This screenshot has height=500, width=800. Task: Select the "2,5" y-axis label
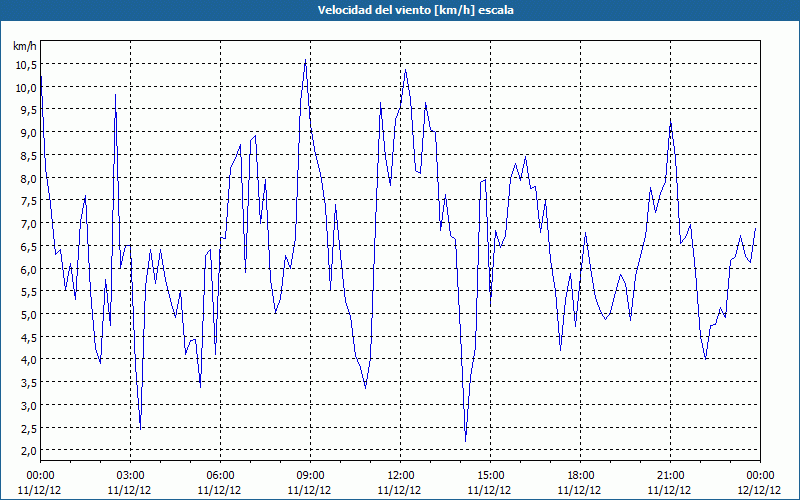[28, 428]
